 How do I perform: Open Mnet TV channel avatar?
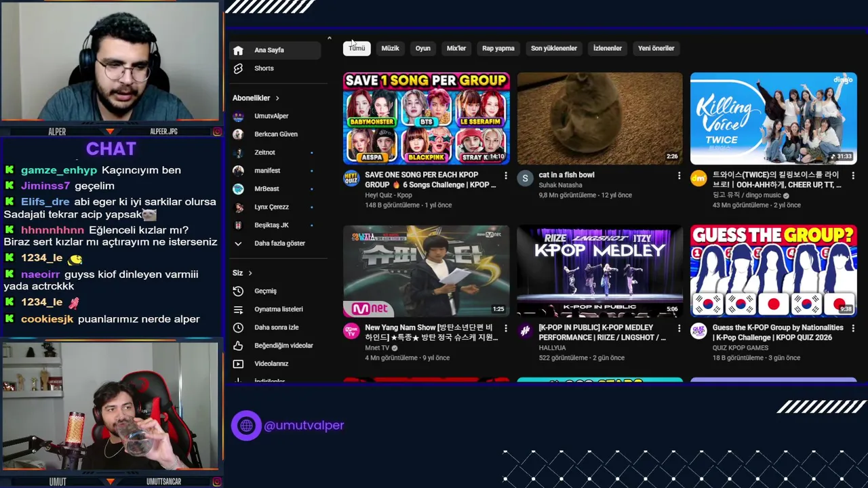click(351, 331)
